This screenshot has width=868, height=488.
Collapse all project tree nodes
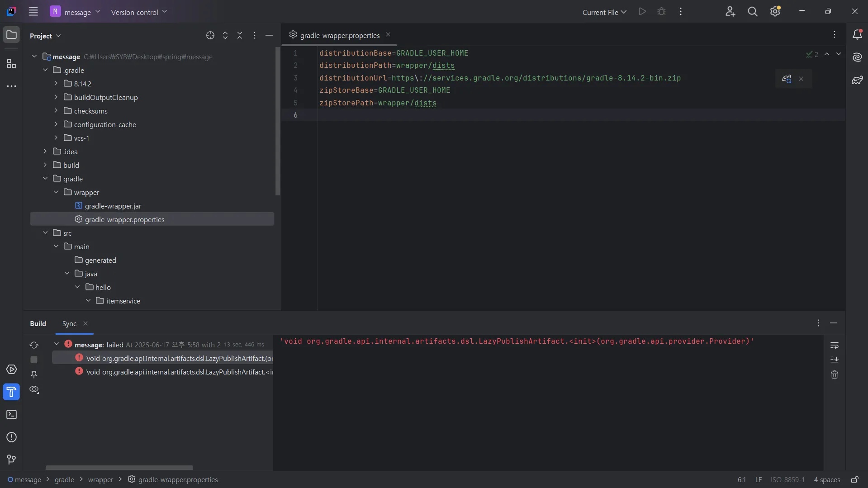pyautogui.click(x=240, y=35)
